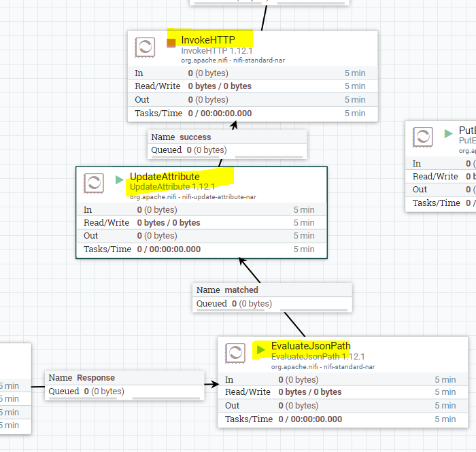This screenshot has width=476, height=452.
Task: Click Queued row of Response connection
Action: 124,392
